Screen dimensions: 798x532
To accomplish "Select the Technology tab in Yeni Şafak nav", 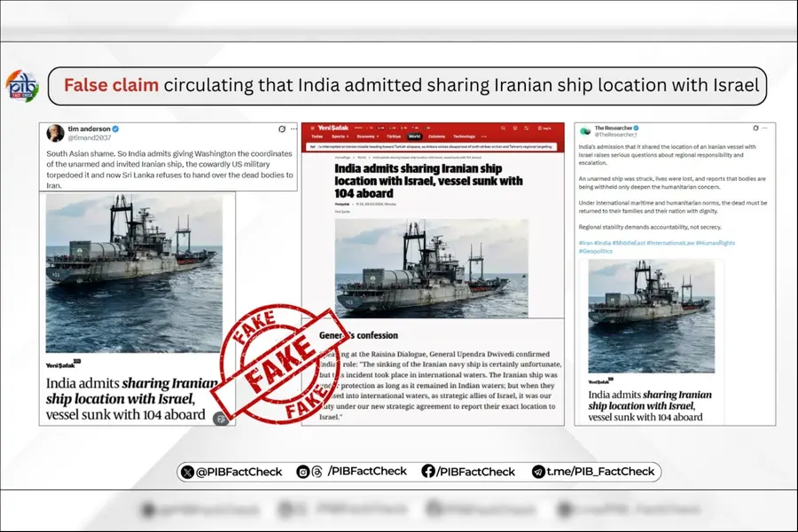I will click(x=464, y=137).
